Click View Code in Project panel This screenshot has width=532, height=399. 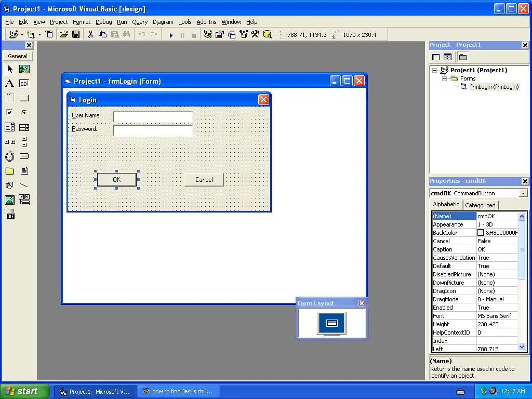tap(436, 57)
